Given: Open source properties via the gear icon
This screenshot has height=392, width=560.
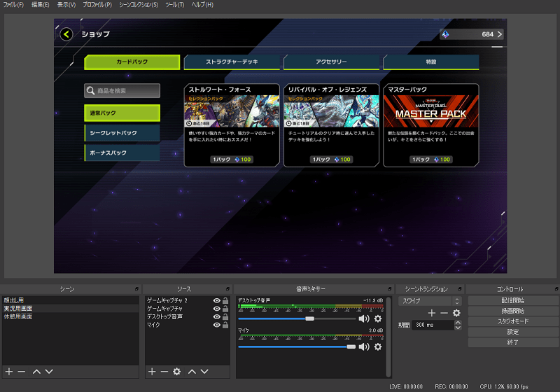Looking at the screenshot, I should [x=177, y=372].
